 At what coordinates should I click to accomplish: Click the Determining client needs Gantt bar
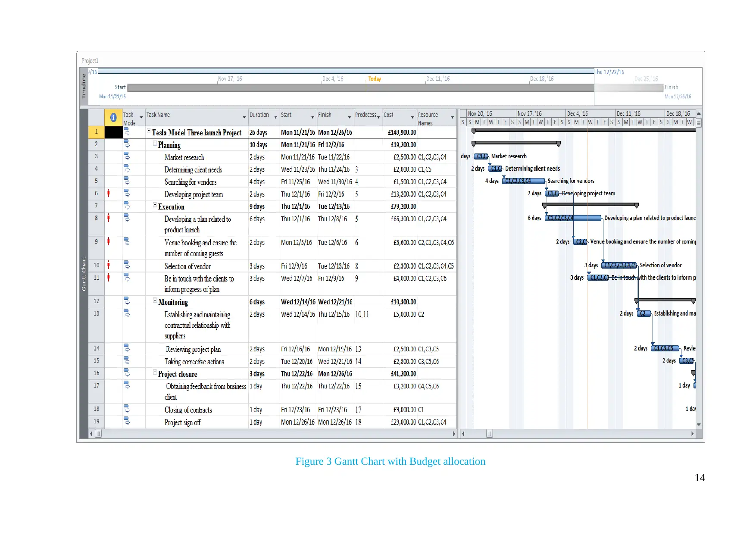(x=495, y=169)
